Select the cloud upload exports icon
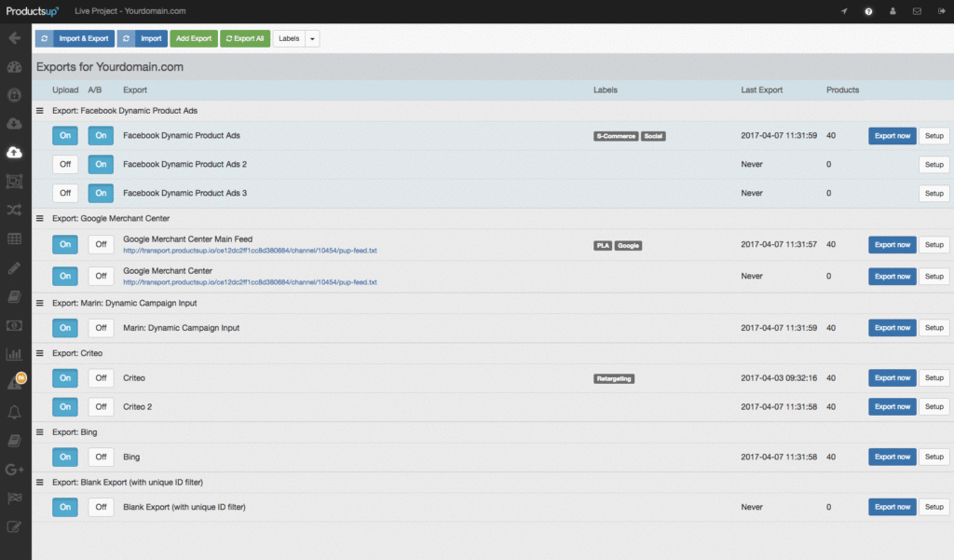Viewport: 954px width, 560px height. [x=15, y=152]
